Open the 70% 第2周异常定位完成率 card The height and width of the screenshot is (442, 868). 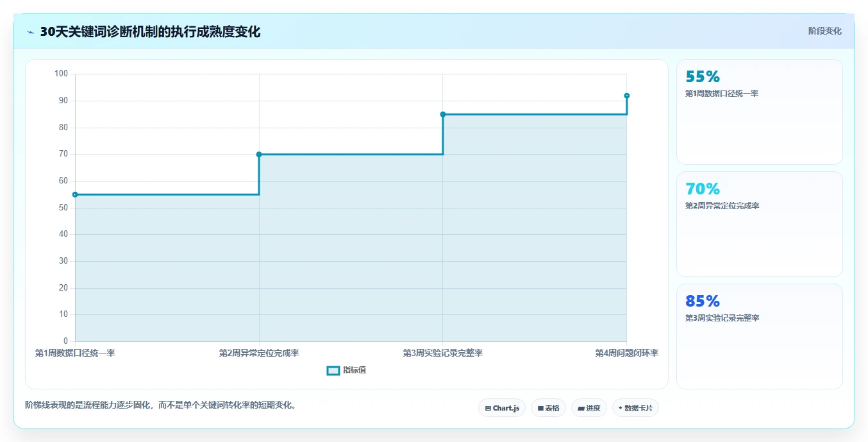pos(759,224)
